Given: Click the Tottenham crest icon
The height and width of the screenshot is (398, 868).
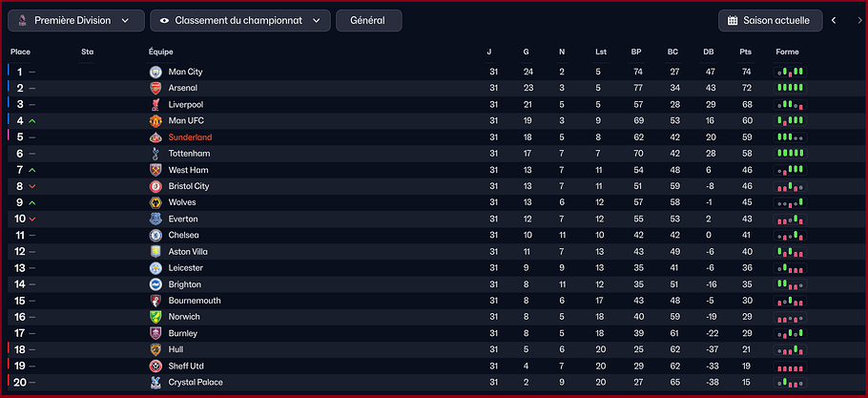Looking at the screenshot, I should [x=155, y=154].
